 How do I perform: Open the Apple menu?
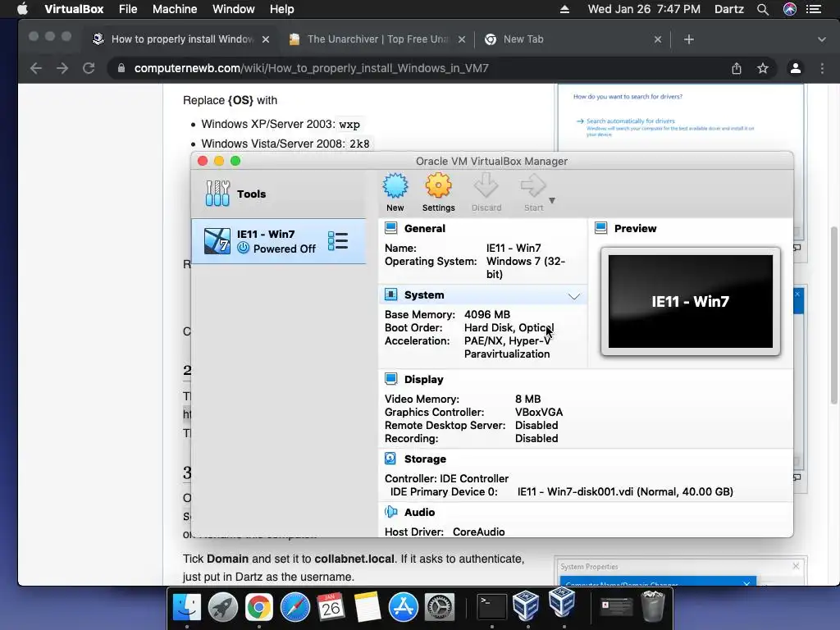point(22,9)
